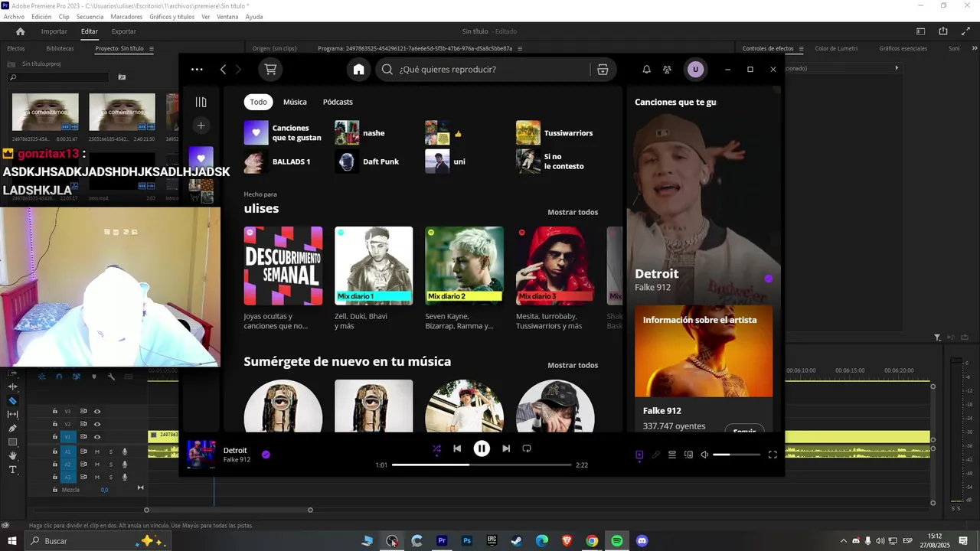Select Razor tool in Premiere
This screenshot has width=980, height=551.
pos(12,400)
